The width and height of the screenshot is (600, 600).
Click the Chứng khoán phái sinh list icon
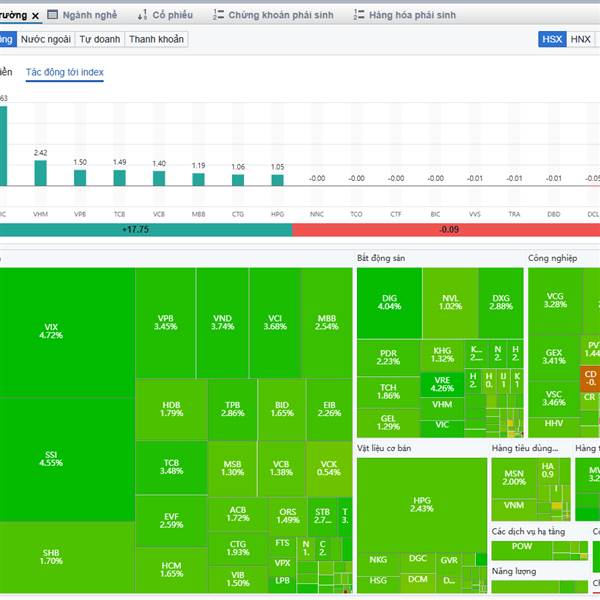click(x=218, y=16)
